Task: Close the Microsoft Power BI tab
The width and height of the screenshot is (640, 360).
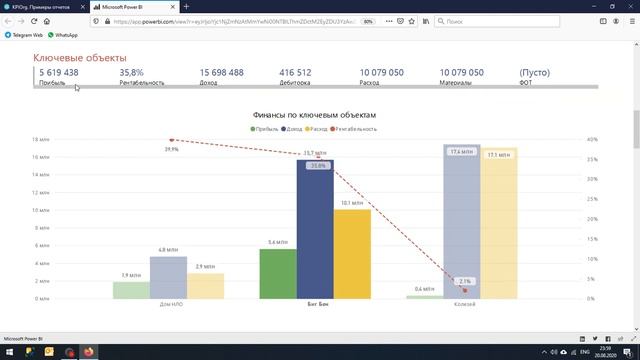Action: tap(173, 7)
